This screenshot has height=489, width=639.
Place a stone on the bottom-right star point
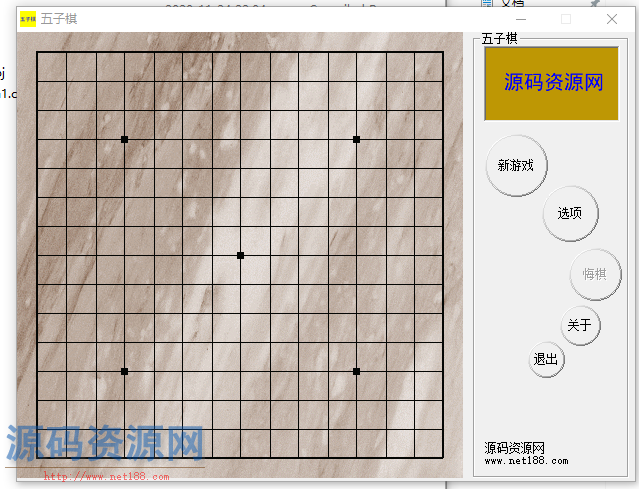pyautogui.click(x=356, y=371)
